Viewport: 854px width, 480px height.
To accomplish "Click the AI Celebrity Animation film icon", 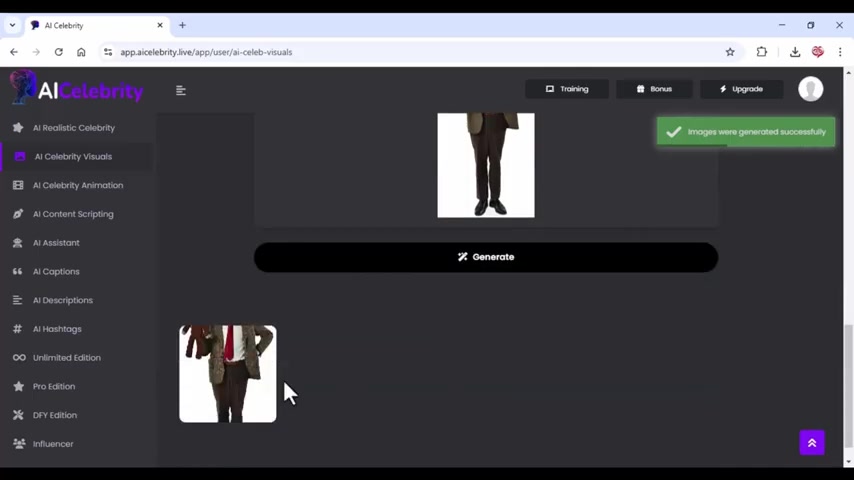I will pyautogui.click(x=18, y=185).
